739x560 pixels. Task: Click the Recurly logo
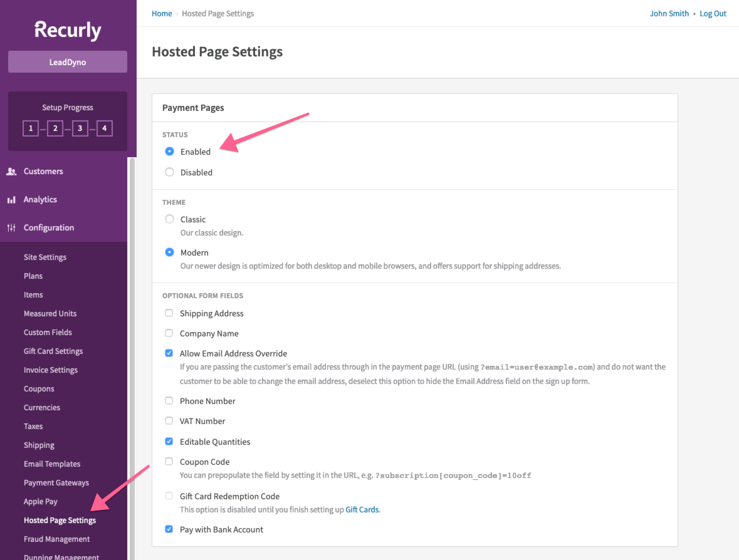coord(66,29)
